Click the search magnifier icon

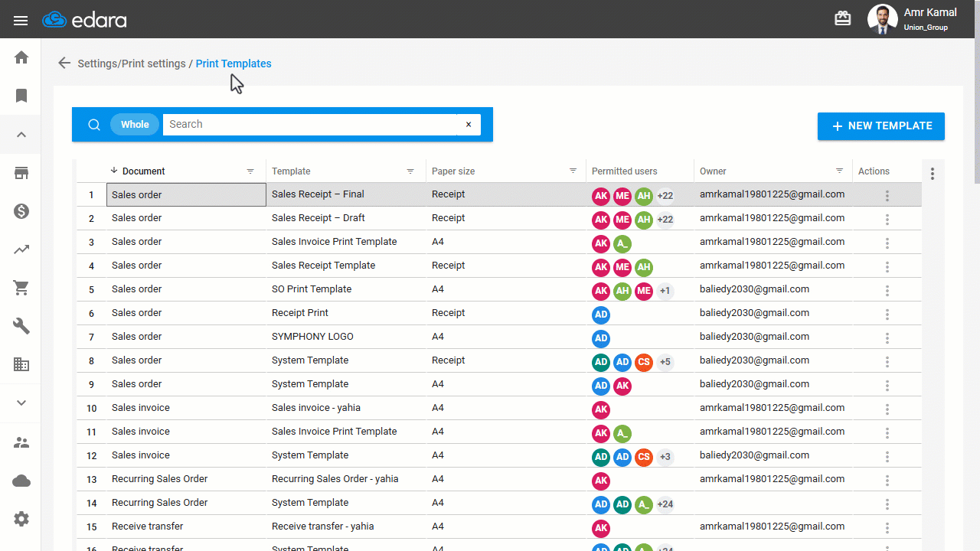[x=94, y=125]
